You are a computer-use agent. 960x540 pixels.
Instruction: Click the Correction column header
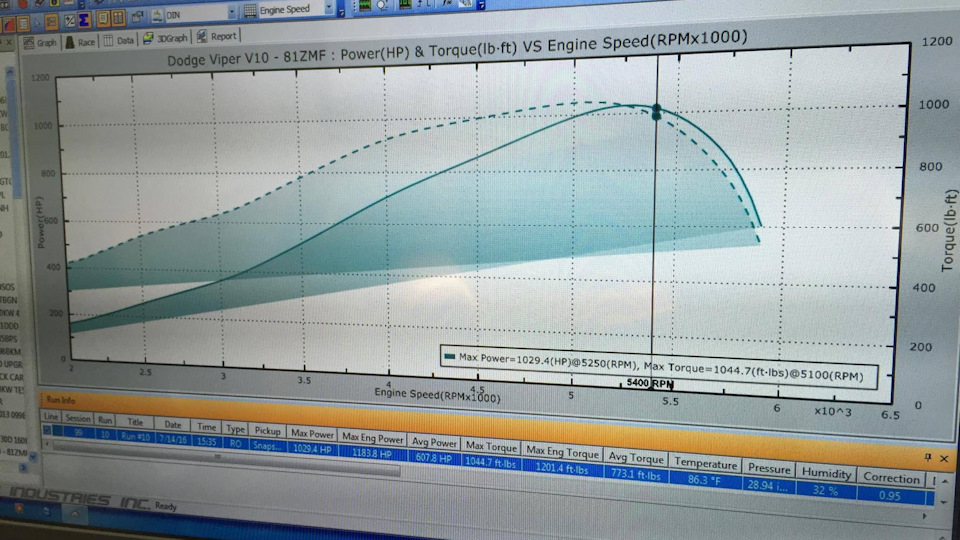[x=891, y=479]
